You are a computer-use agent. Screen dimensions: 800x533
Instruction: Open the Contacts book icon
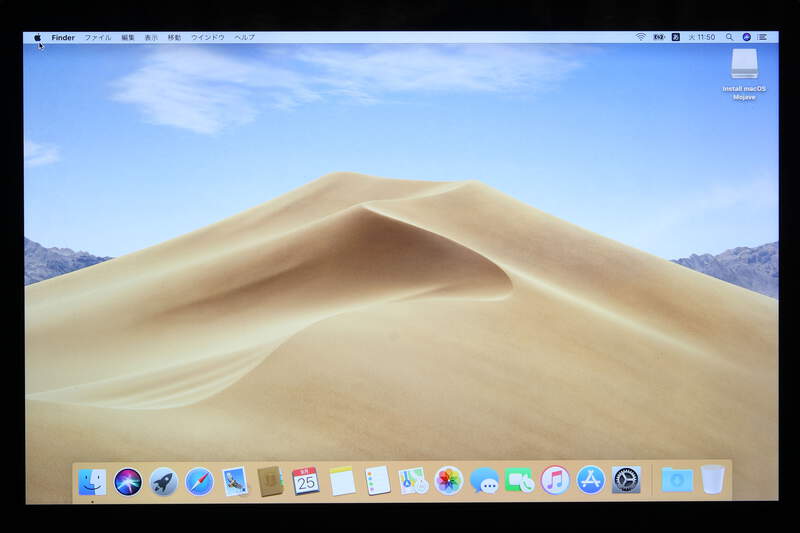point(270,481)
